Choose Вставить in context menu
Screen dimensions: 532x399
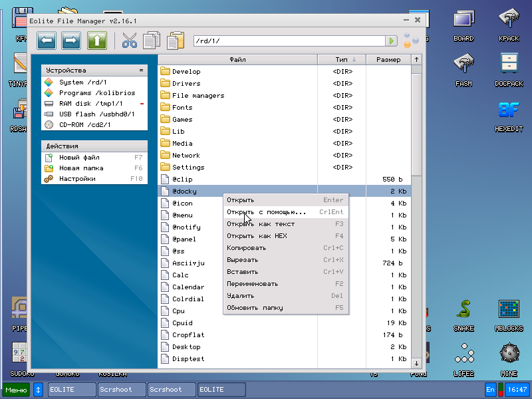point(286,272)
